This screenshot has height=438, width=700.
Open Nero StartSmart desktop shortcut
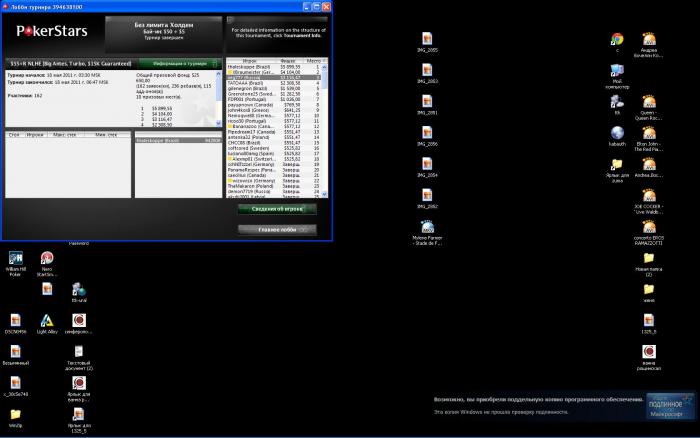(47, 258)
